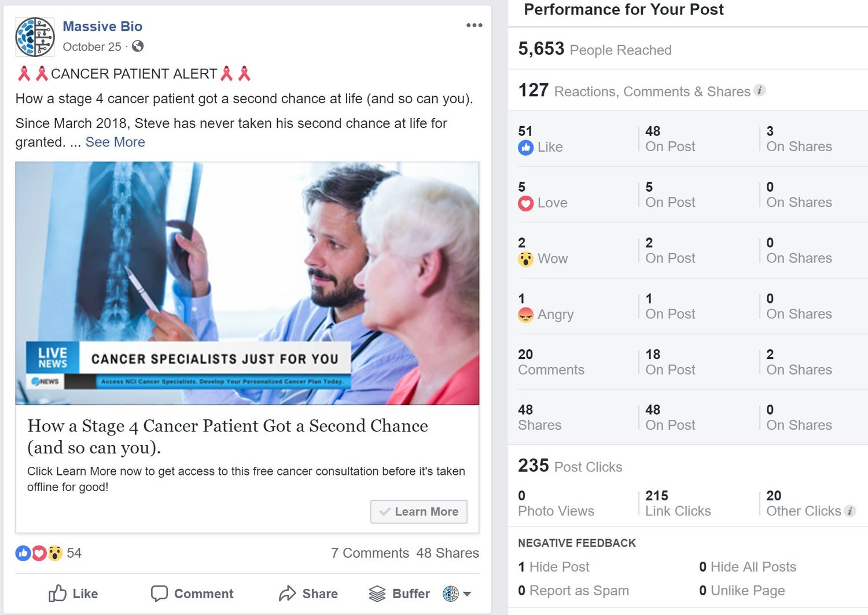Click the info icon next to Other Clicks
Screen dimensions: 868x615
pos(849,511)
